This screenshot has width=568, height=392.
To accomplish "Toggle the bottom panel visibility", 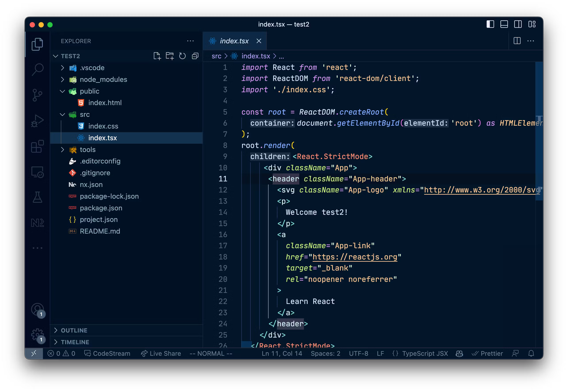I will click(504, 24).
